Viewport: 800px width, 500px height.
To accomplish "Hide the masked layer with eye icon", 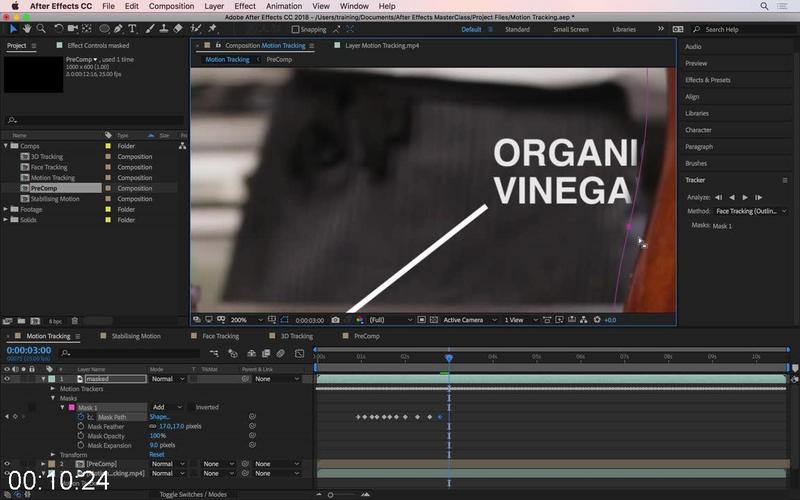I will point(7,379).
